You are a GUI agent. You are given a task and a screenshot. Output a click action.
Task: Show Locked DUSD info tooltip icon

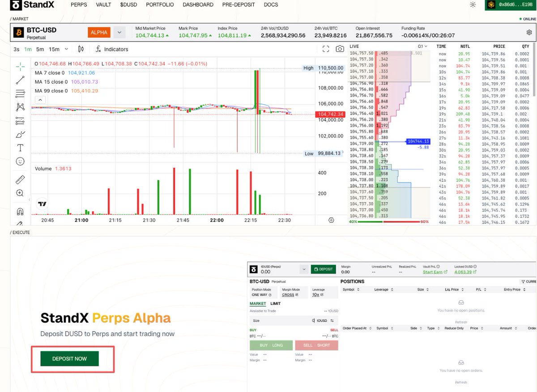click(475, 266)
